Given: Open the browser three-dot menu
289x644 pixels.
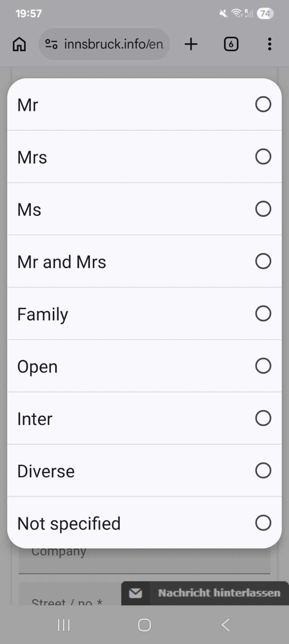Looking at the screenshot, I should [269, 44].
